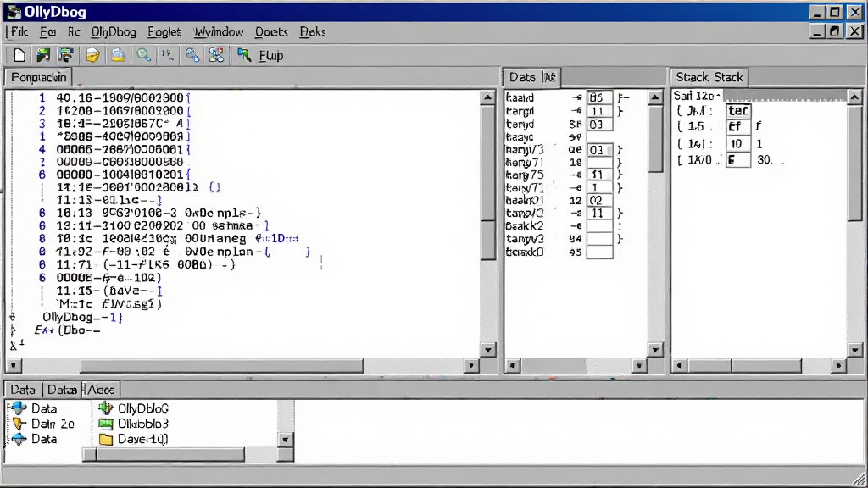Click the 'tec' field in Stack pane
Viewport: 868px width, 488px height.
pos(738,111)
